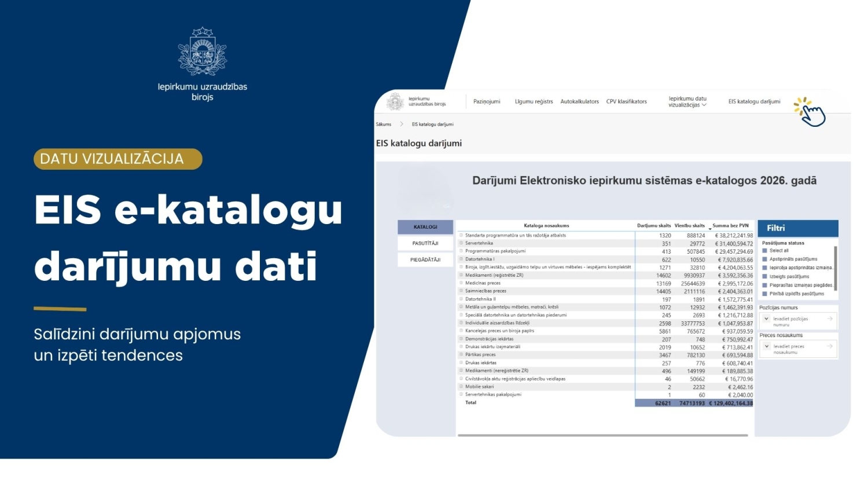Click the Ievadiet preces nosaukumu input field
The image size is (868, 498).
click(798, 349)
